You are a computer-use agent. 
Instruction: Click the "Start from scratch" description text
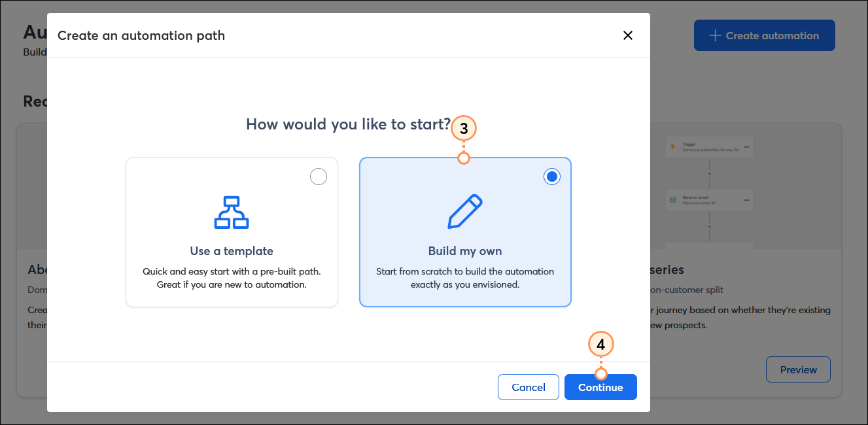465,278
